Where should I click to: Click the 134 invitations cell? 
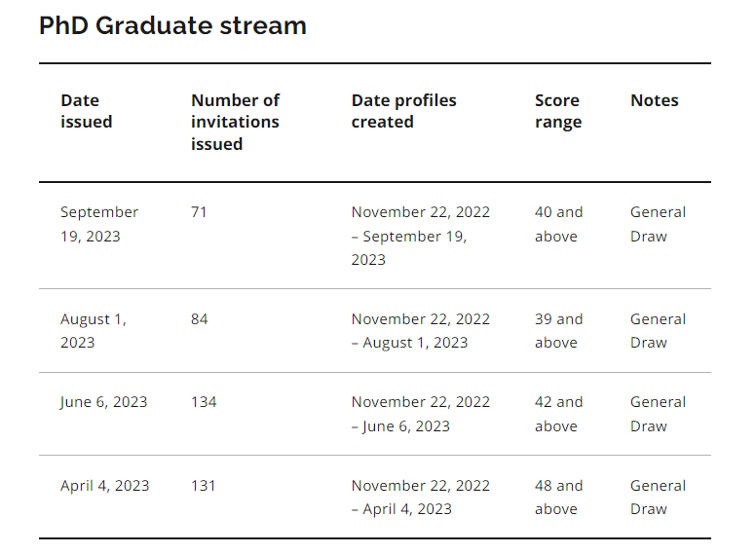pyautogui.click(x=204, y=402)
